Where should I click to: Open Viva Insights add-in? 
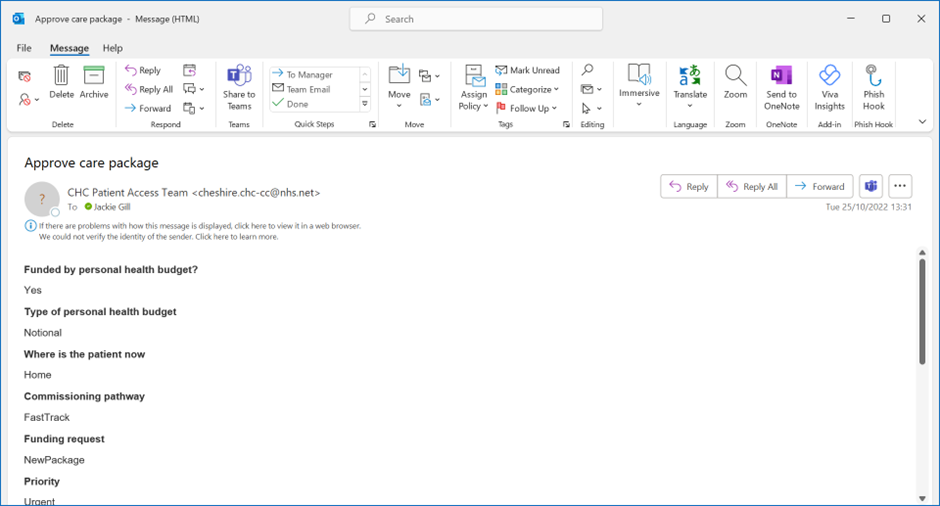click(829, 86)
